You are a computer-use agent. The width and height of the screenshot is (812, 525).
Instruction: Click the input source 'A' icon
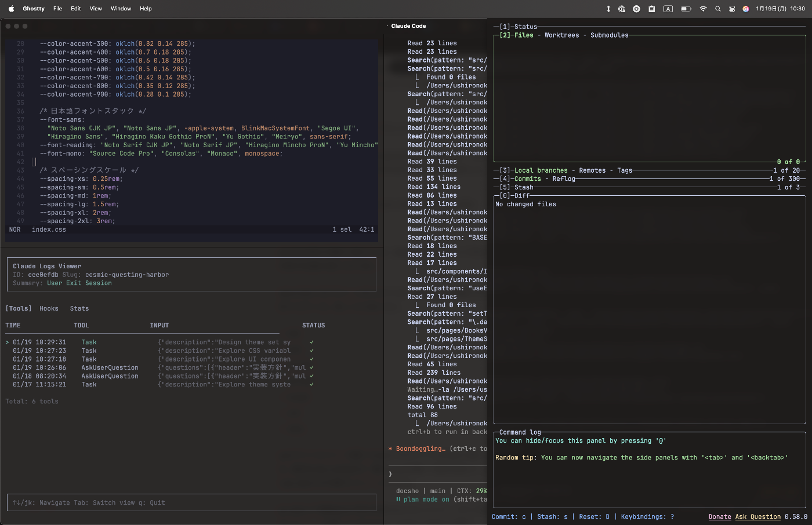(668, 9)
